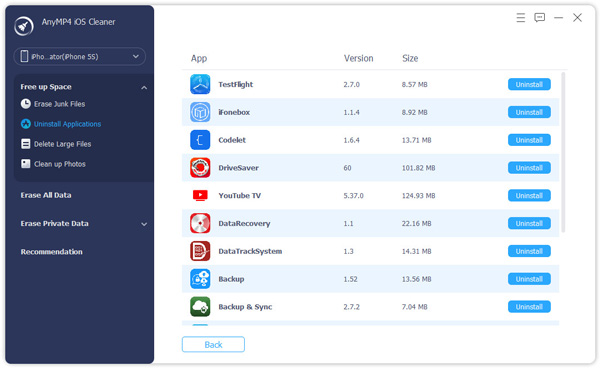Open Erase All Data
Image resolution: width=600 pixels, height=368 pixels.
(x=46, y=195)
